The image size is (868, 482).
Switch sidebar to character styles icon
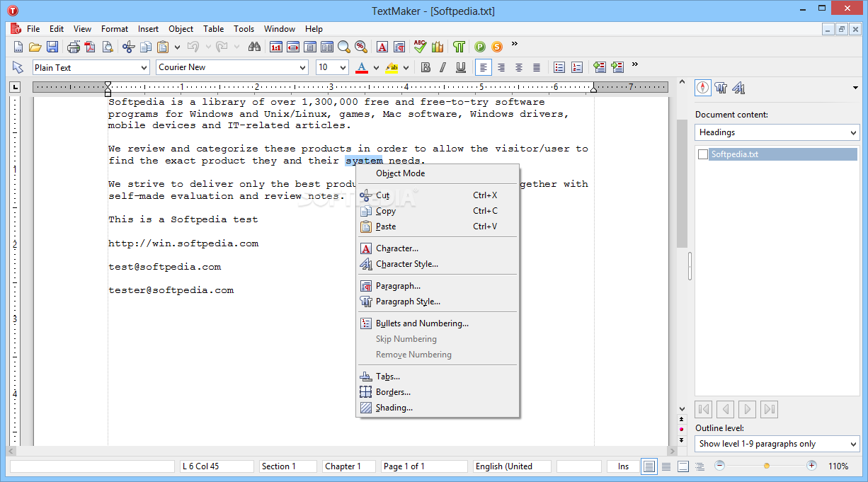[x=738, y=88]
